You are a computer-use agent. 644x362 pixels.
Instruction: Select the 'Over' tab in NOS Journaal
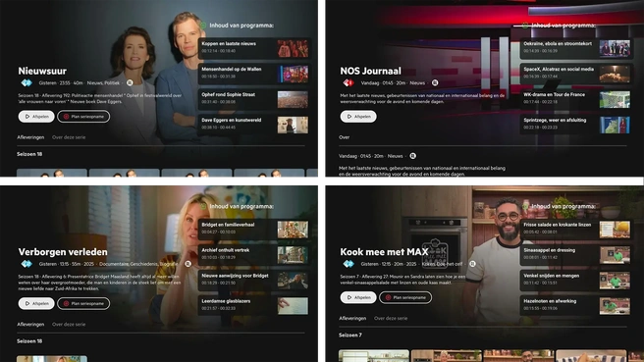coord(345,137)
